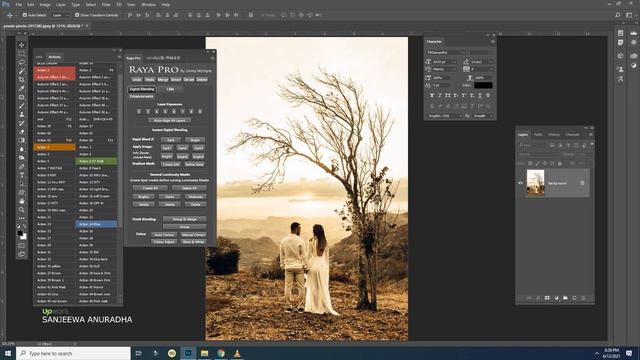Open the background color swatch in toolbox
Screen dimensions: 640x360
(24, 237)
